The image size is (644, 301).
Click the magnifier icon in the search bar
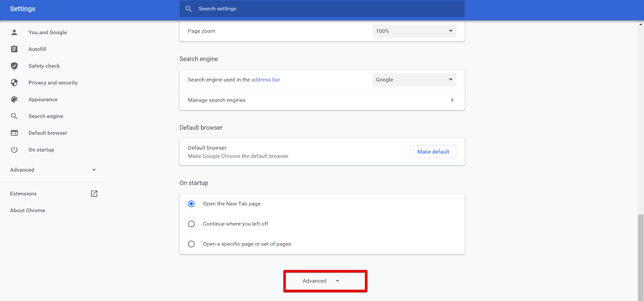click(x=188, y=8)
